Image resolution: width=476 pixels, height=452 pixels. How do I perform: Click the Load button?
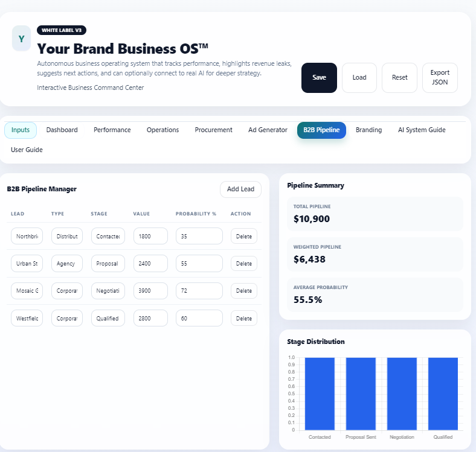click(359, 78)
